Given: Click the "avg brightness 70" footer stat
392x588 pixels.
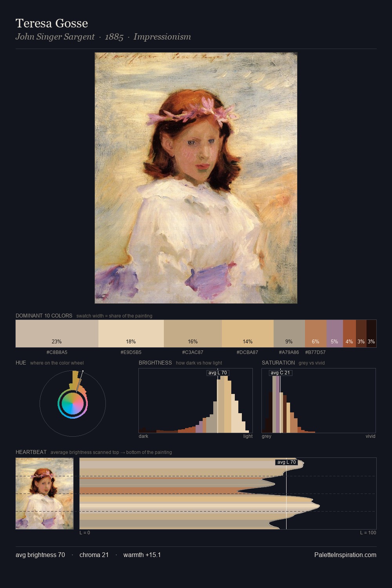Looking at the screenshot, I should point(40,555).
